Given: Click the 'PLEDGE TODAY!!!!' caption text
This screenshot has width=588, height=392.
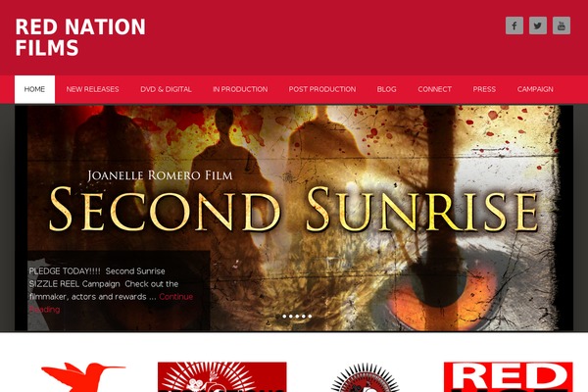Looking at the screenshot, I should tap(65, 271).
